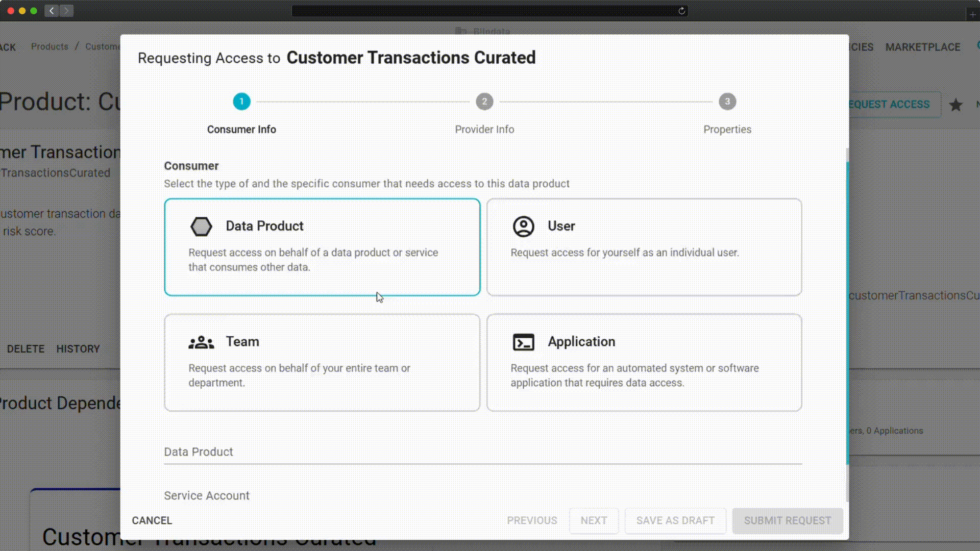Click the Products breadcrumb link
This screenshot has height=551, width=980.
click(50, 46)
